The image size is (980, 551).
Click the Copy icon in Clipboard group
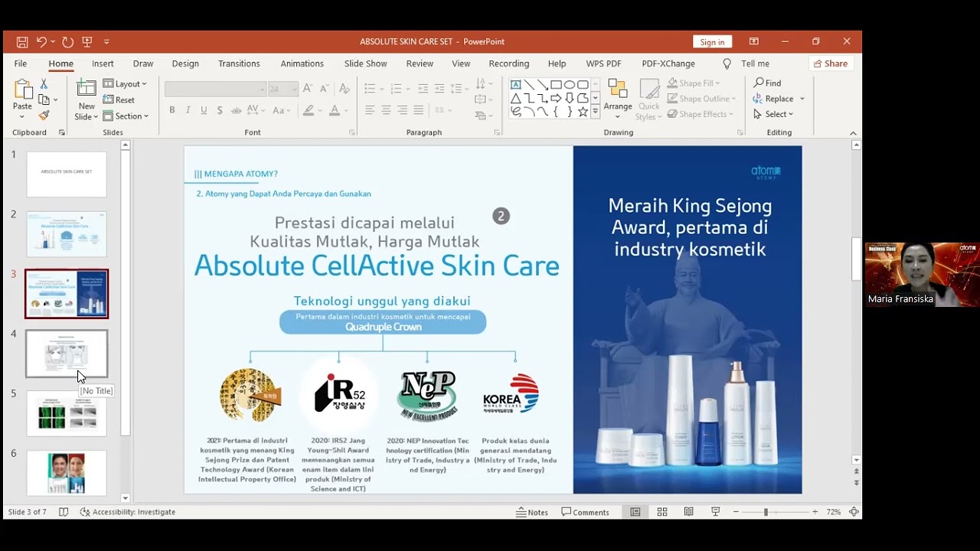[44, 99]
